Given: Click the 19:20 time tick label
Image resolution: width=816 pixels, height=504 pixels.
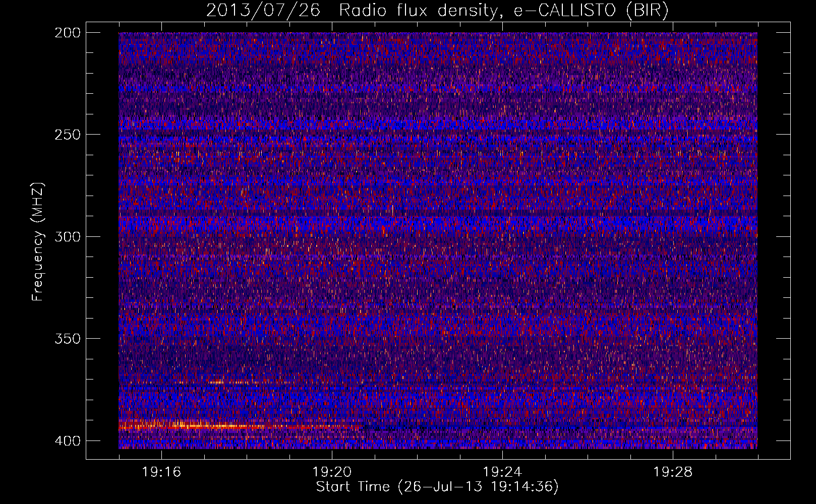Looking at the screenshot, I should click(332, 472).
